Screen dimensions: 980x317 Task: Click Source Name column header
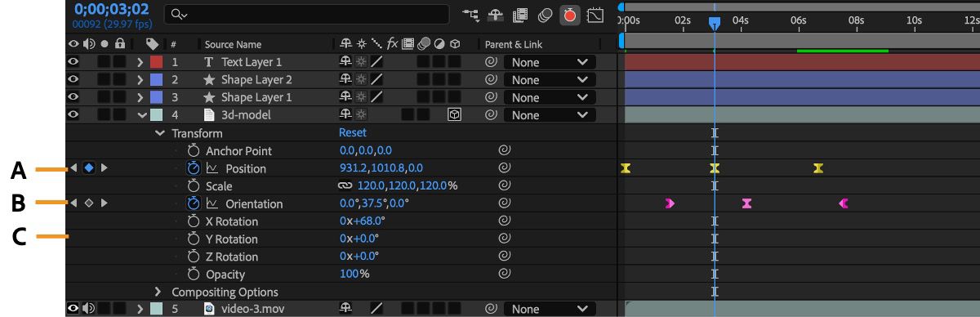[x=234, y=44]
